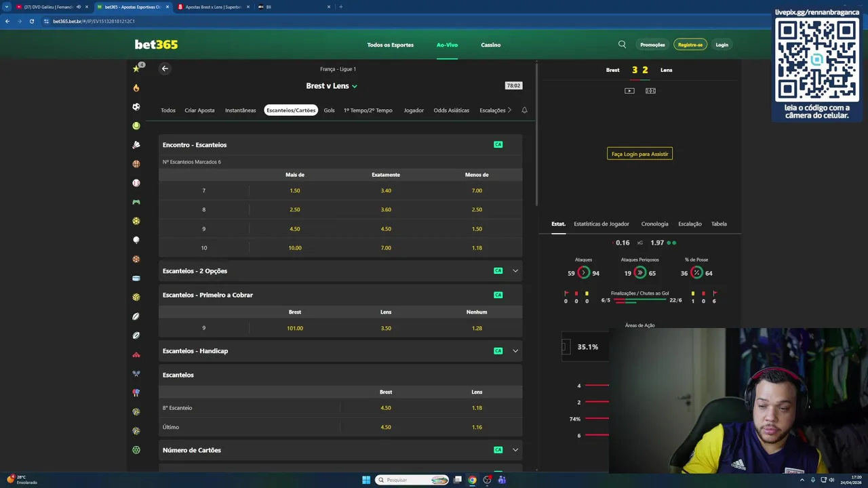Expand the Escanteios - 2 Opções market
868x488 pixels.
tap(515, 271)
